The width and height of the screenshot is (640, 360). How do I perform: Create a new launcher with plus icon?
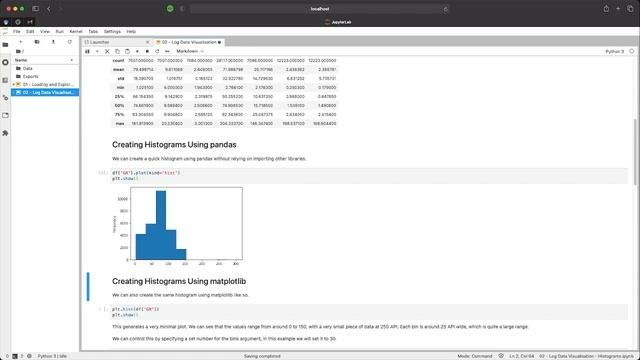click(20, 42)
